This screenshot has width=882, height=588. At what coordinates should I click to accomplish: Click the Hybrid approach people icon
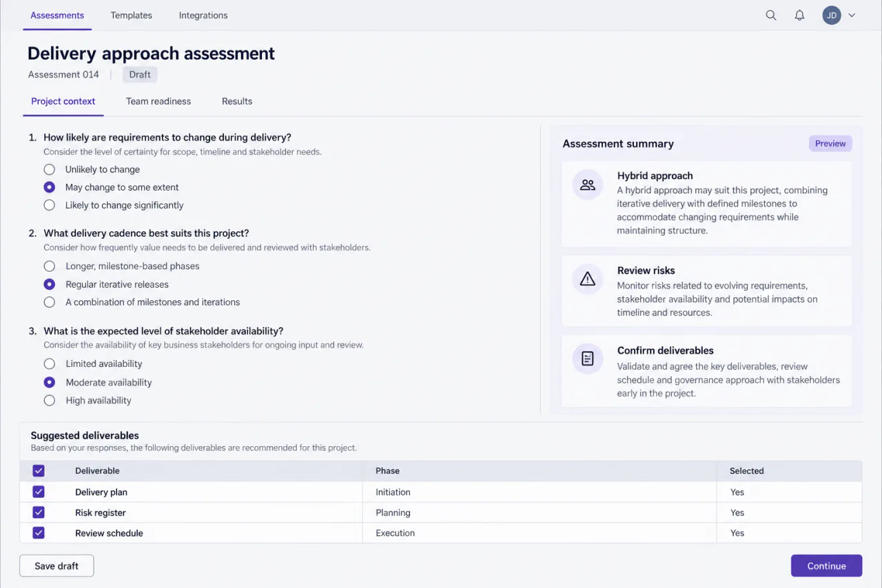588,185
